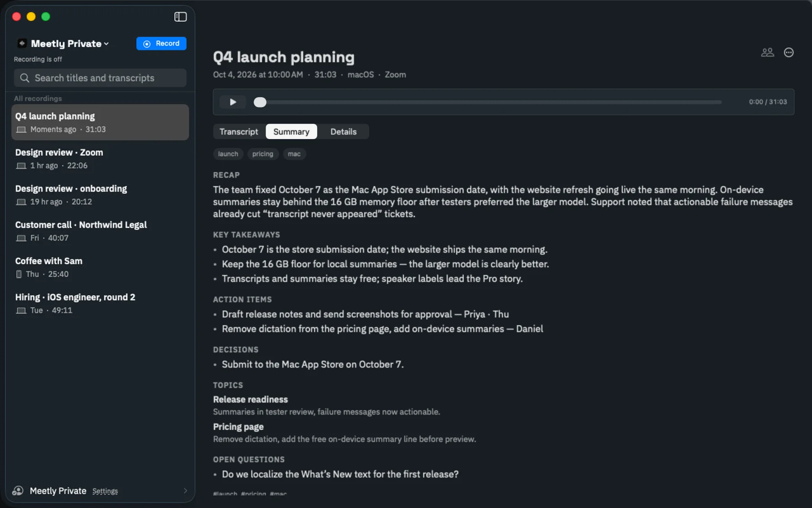Click the launch tag chip
The height and width of the screenshot is (508, 812).
[x=228, y=154]
